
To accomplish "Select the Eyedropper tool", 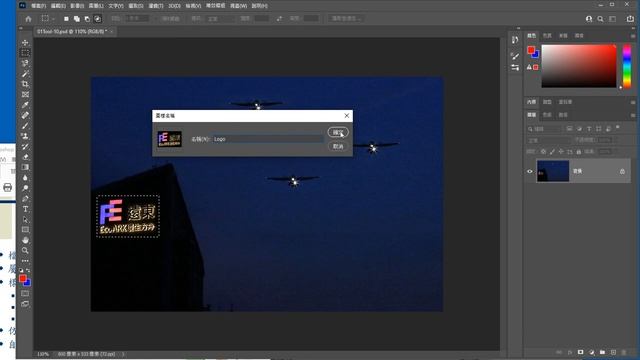I will click(25, 105).
